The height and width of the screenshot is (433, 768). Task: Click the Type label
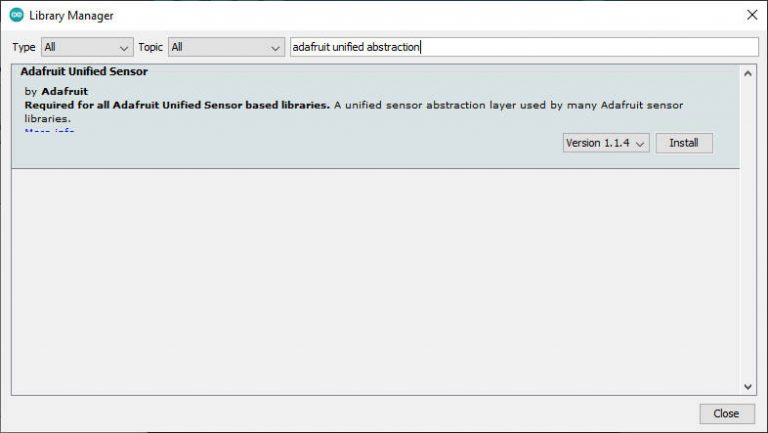click(x=24, y=47)
